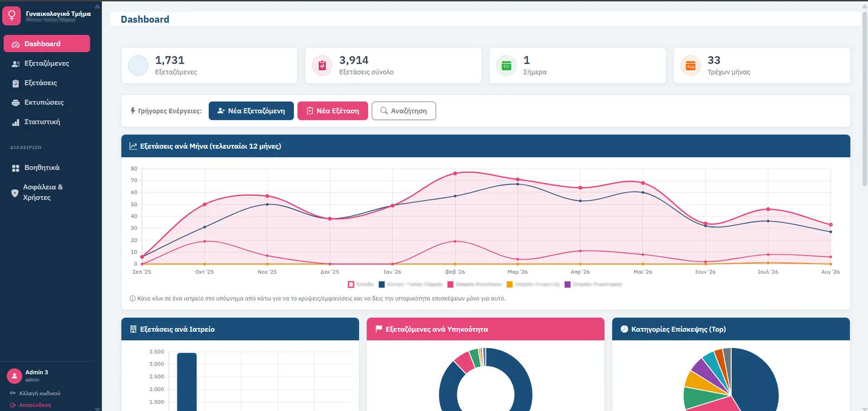Open the Βοηθητικά management menu
Image resolution: width=868 pixels, height=411 pixels.
[x=47, y=168]
